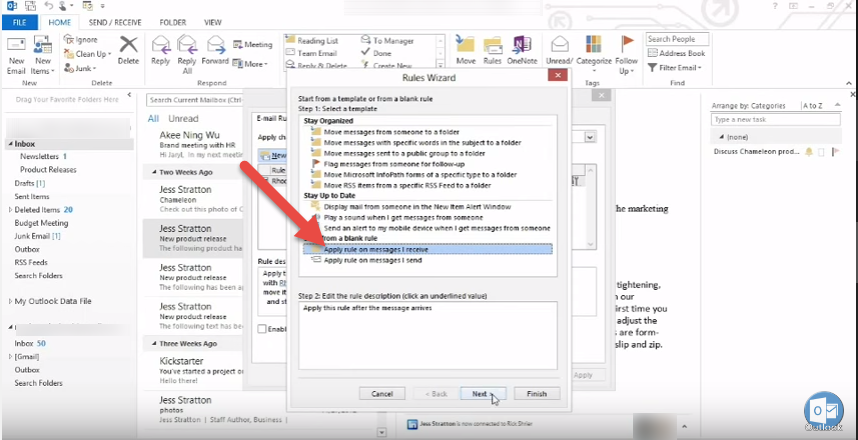
Task: Click the Type a new task field
Action: [x=775, y=119]
